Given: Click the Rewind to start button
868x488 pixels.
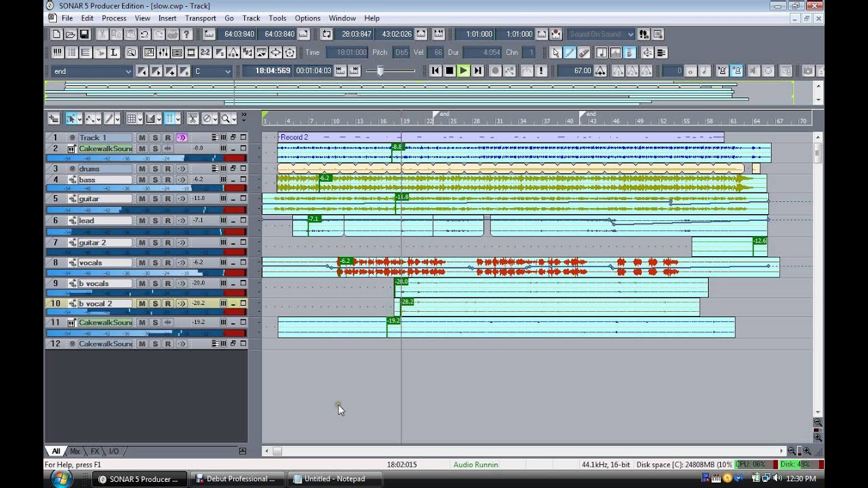Looking at the screenshot, I should point(435,70).
